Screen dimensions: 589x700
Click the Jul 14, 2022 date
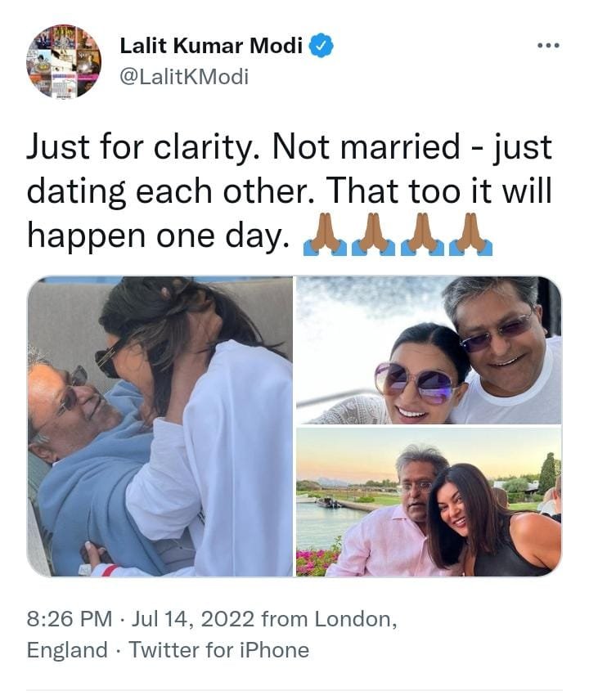pyautogui.click(x=193, y=619)
